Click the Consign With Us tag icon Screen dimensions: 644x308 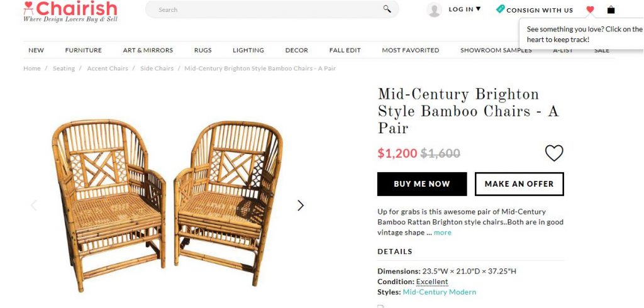[x=500, y=9]
